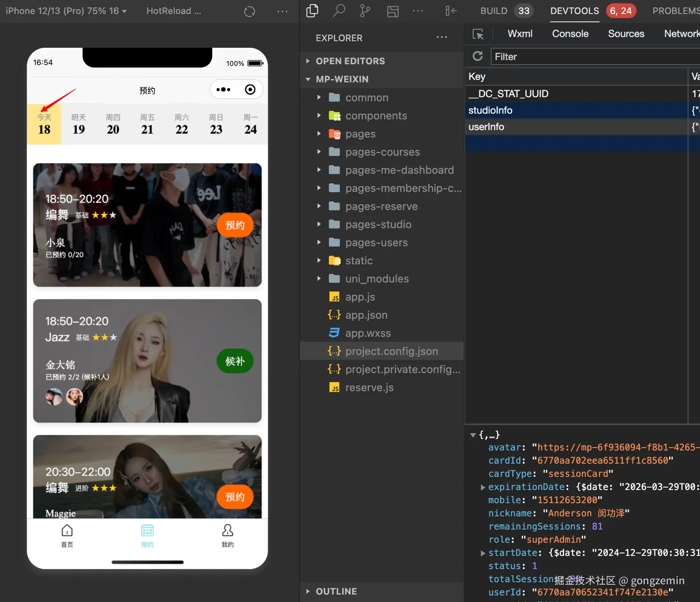Tap the orange 预约 button for 18:50 编舞 class
Viewport: 700px width, 602px height.
235,225
